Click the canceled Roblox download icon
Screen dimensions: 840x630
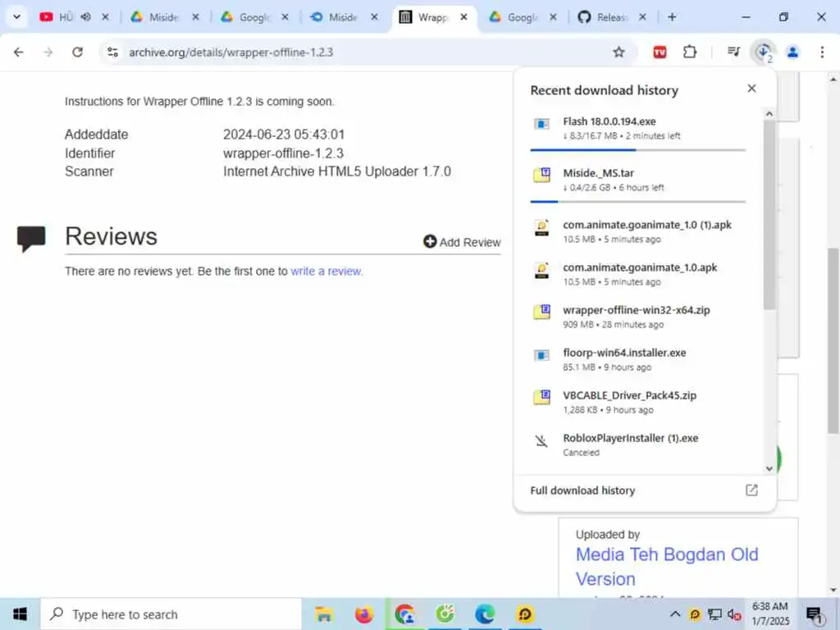pos(541,441)
